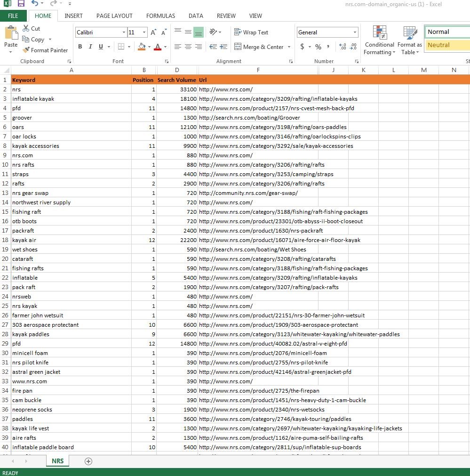Image resolution: width=470 pixels, height=476 pixels.
Task: Undo the last action
Action: (35, 3)
